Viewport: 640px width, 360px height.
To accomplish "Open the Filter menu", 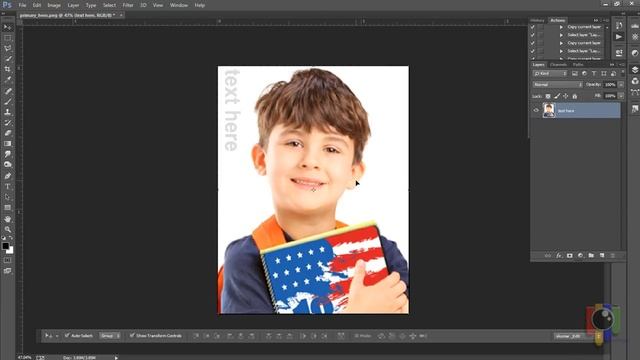I will click(128, 5).
